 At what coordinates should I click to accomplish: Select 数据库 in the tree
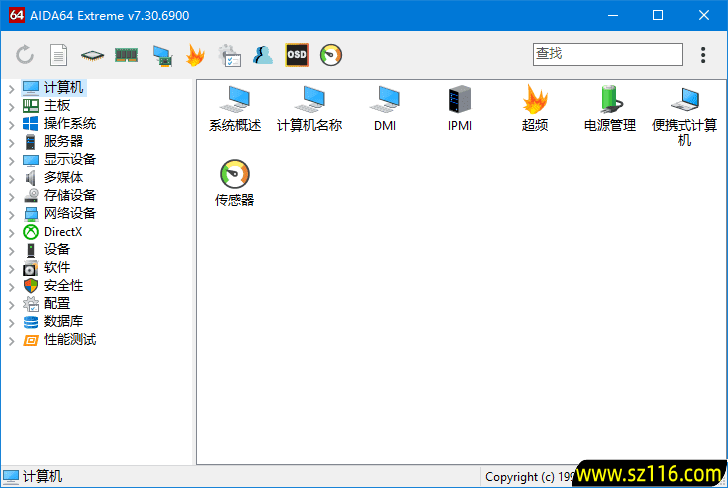(x=63, y=321)
